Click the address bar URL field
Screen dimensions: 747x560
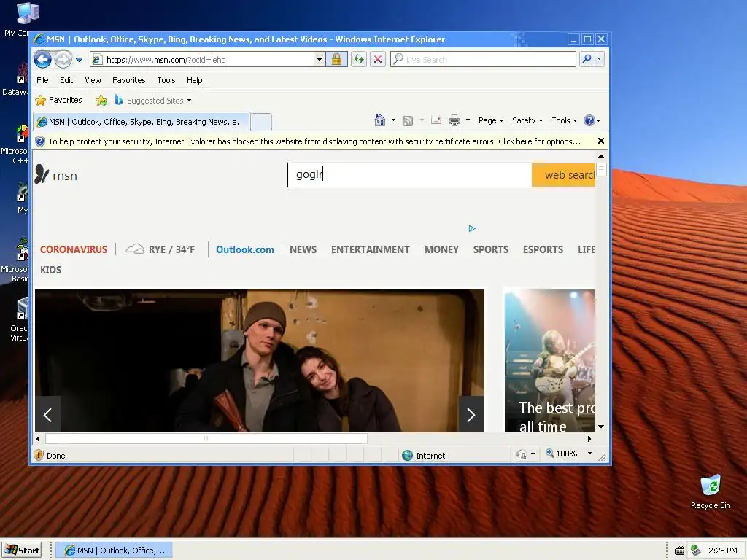[x=203, y=60]
